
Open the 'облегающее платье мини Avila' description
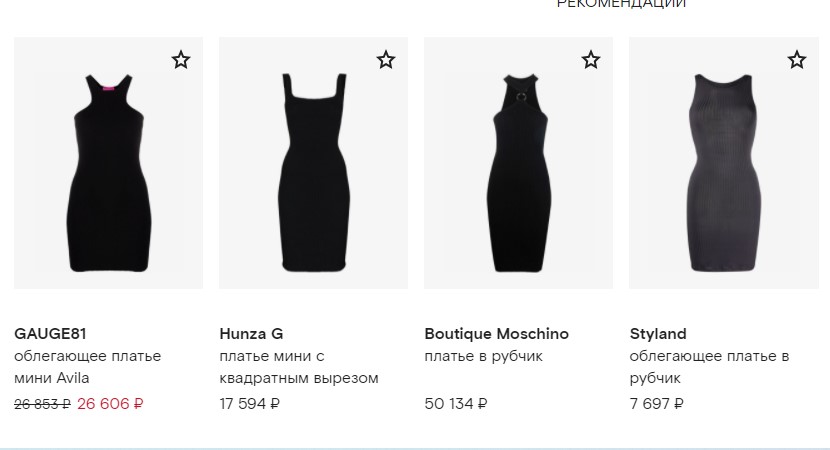88,367
